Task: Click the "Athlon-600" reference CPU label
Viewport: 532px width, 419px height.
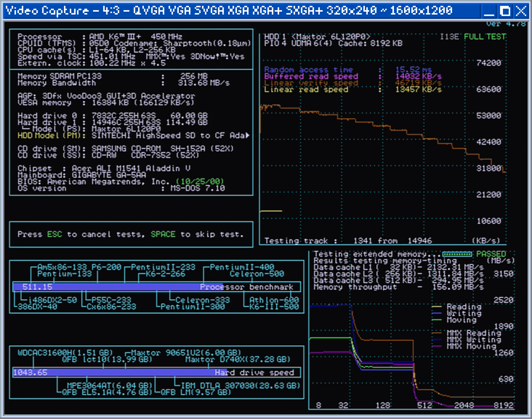Action: tap(274, 300)
